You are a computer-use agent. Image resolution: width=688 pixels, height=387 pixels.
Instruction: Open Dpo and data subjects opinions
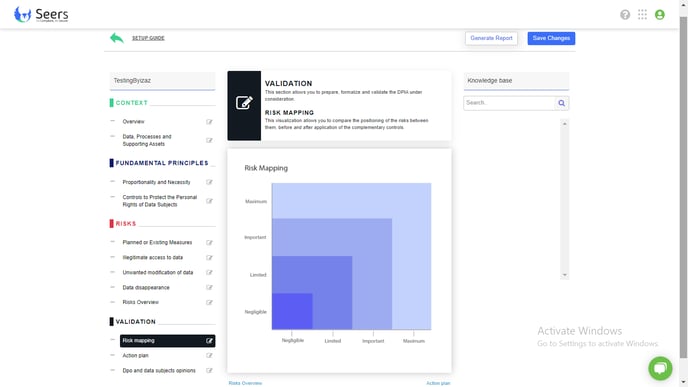click(159, 371)
